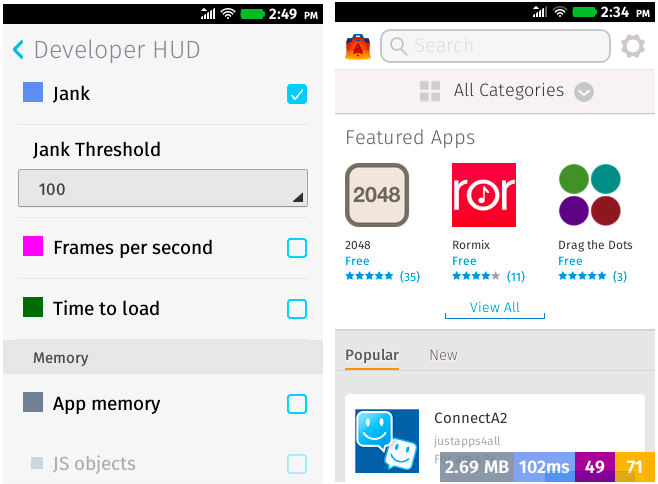The height and width of the screenshot is (484, 658).
Task: Click the View All link
Action: click(x=495, y=308)
